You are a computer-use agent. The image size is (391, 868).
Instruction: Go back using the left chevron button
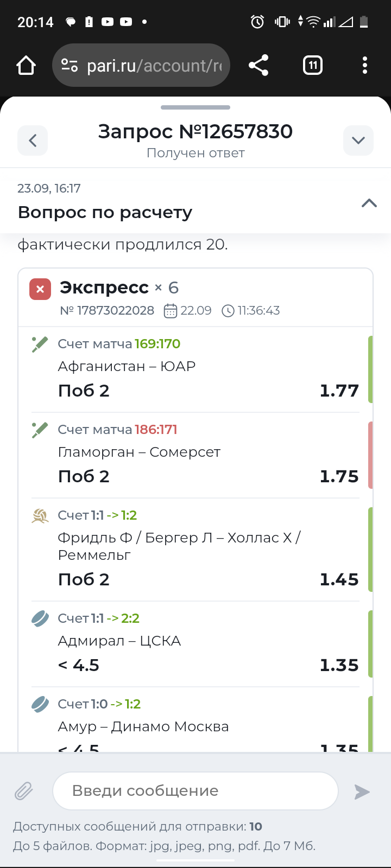(x=33, y=141)
